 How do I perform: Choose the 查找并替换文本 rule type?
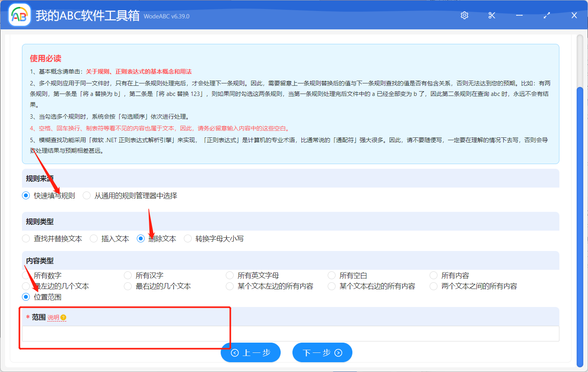[26, 238]
